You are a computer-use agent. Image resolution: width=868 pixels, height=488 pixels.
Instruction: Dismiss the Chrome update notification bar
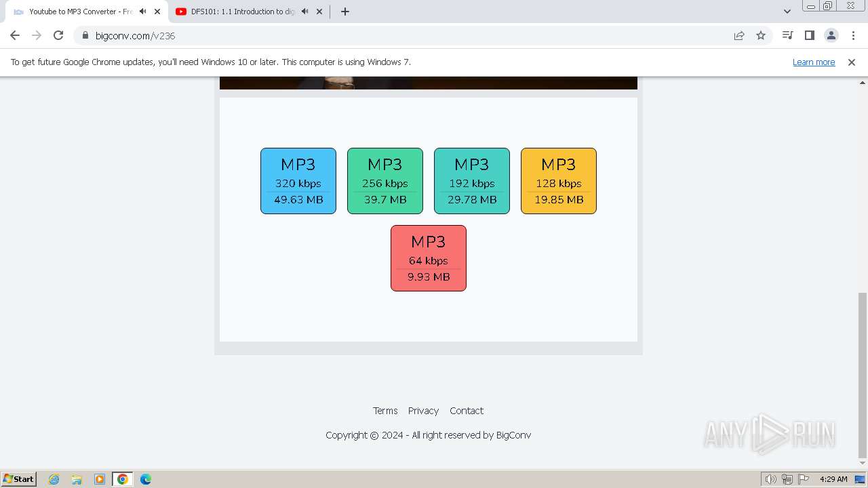[x=852, y=62]
